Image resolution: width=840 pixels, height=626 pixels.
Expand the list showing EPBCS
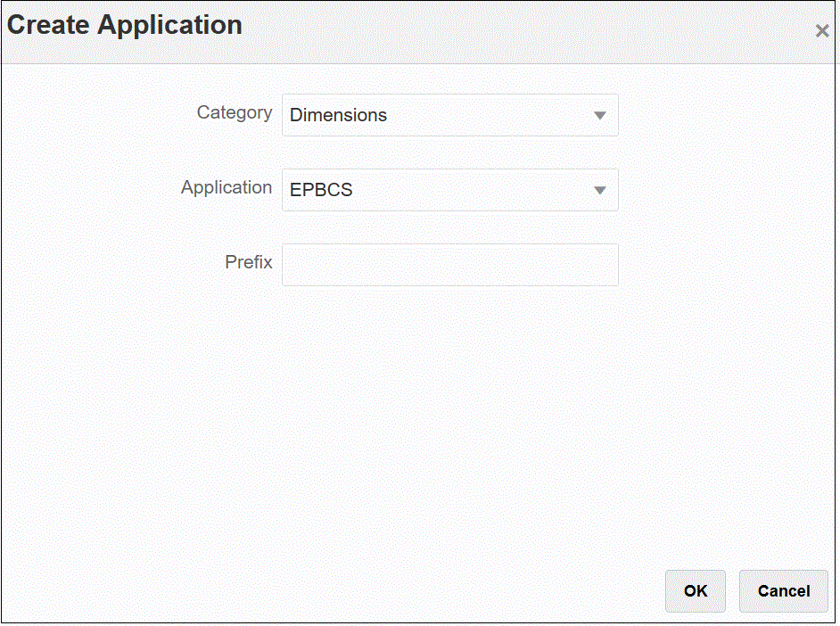(x=600, y=191)
